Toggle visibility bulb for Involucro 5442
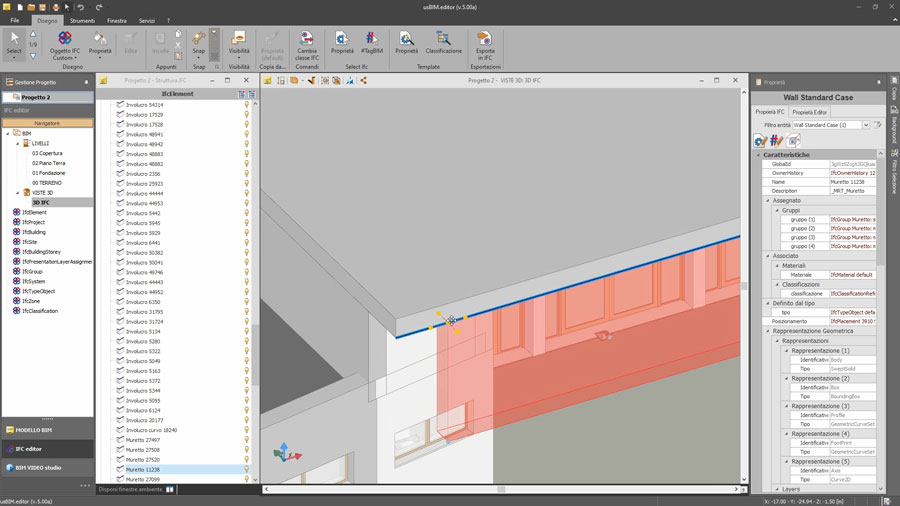900x506 pixels. [247, 213]
